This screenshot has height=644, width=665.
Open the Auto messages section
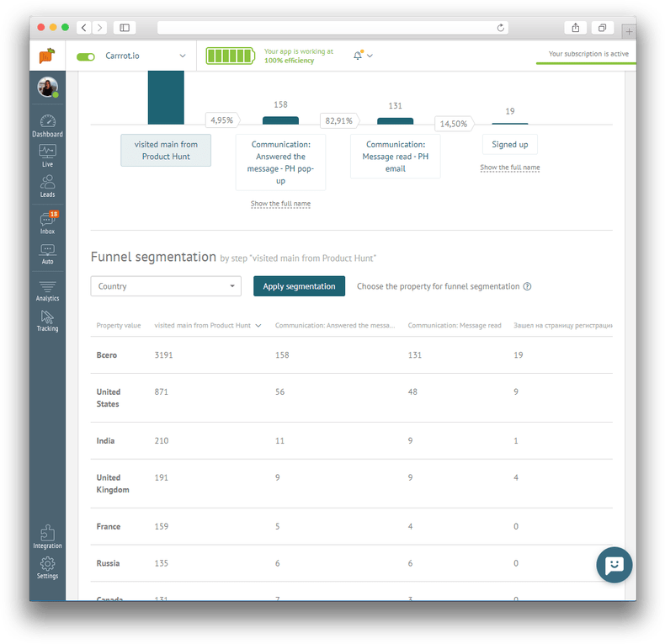[x=47, y=253]
